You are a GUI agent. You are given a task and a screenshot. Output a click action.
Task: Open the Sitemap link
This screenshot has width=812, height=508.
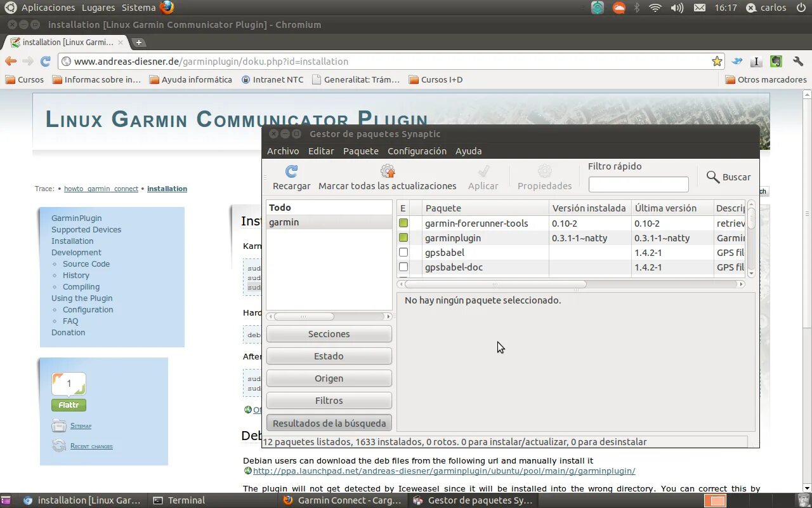[81, 426]
